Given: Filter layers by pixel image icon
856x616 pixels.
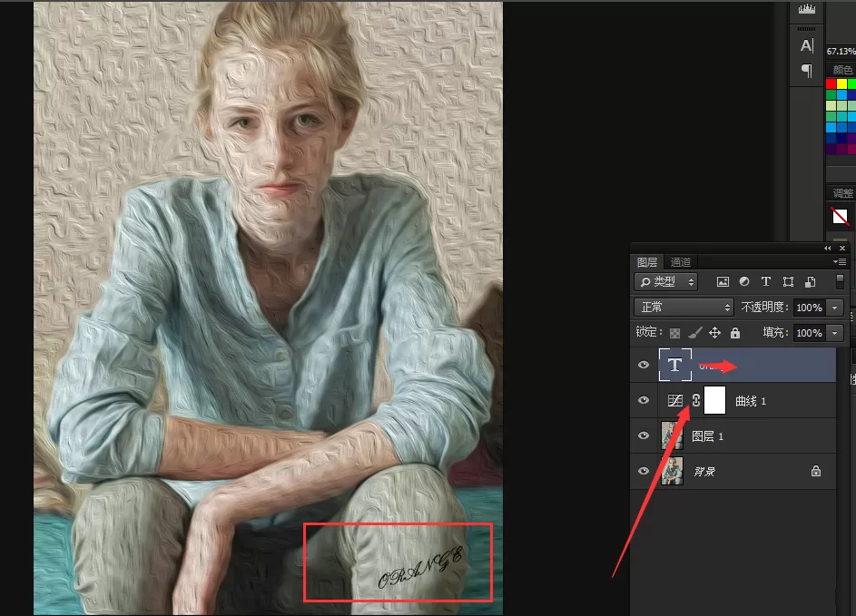Looking at the screenshot, I should click(723, 281).
